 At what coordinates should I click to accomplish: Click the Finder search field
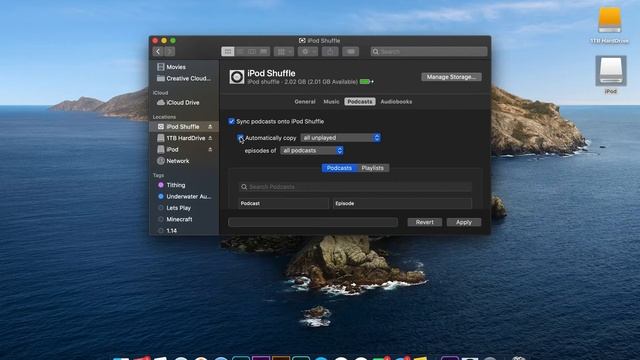(x=429, y=51)
